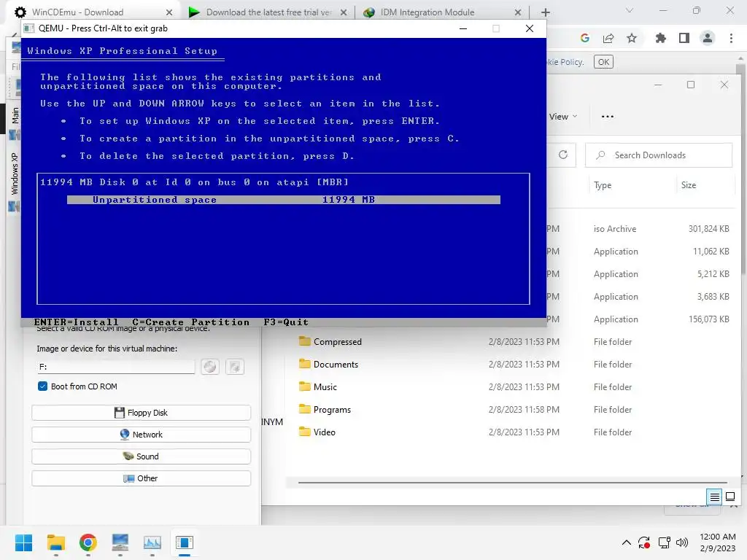The width and height of the screenshot is (747, 560).
Task: Switch Explorer to details view icon
Action: 715,497
